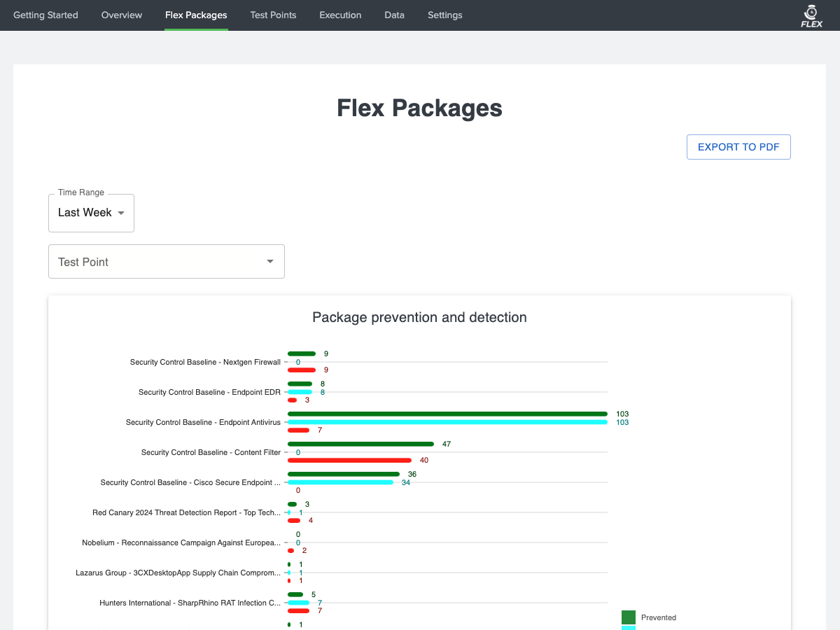Open the Time Range dropdown
This screenshot has height=630, width=840.
point(91,213)
